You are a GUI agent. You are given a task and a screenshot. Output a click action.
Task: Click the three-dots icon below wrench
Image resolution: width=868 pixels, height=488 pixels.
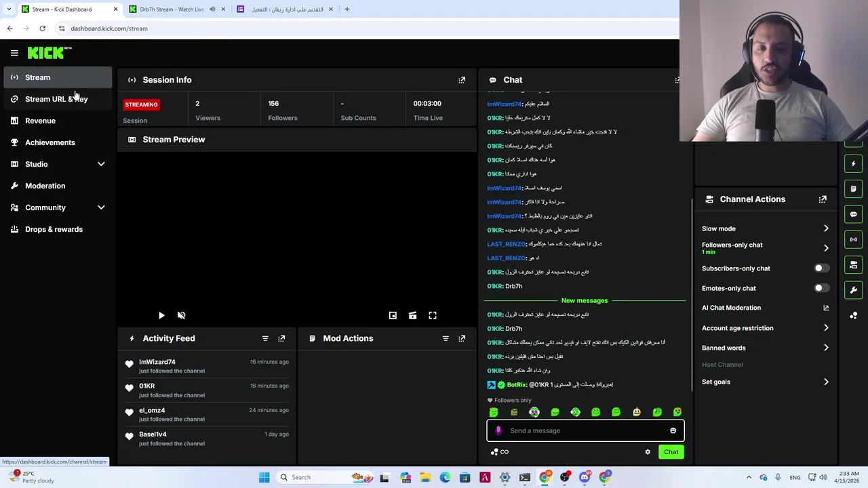[x=854, y=315]
